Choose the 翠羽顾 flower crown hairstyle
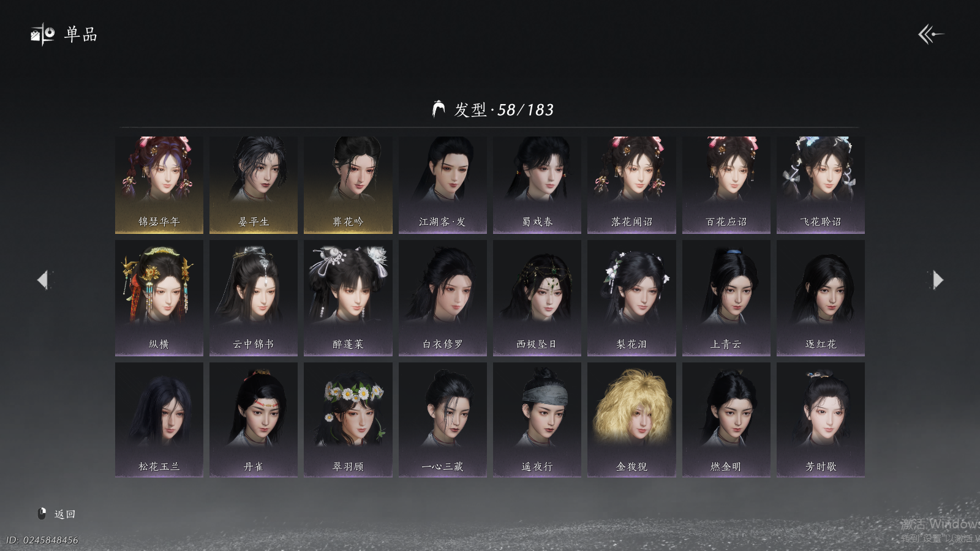This screenshot has width=980, height=551. click(x=348, y=419)
